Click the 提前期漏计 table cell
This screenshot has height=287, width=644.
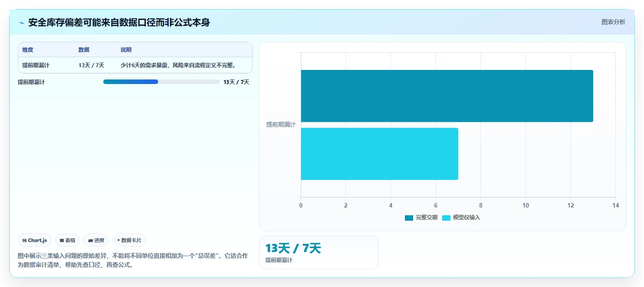click(36, 65)
